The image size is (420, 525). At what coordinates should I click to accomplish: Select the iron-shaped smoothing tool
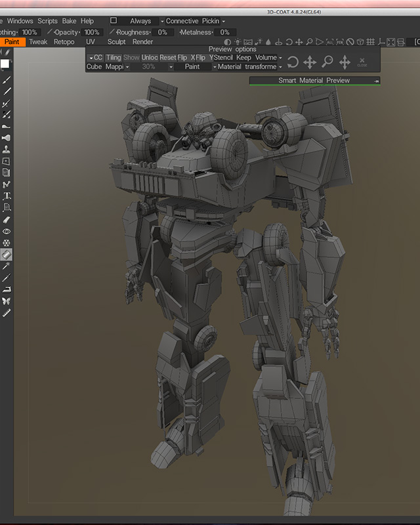point(7,289)
